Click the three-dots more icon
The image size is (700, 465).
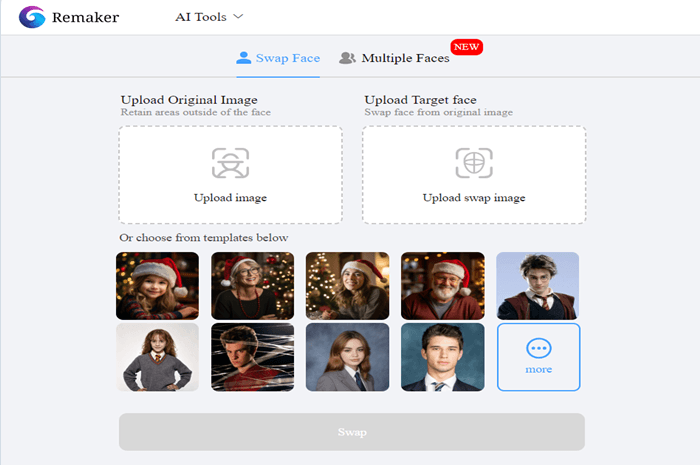(539, 349)
